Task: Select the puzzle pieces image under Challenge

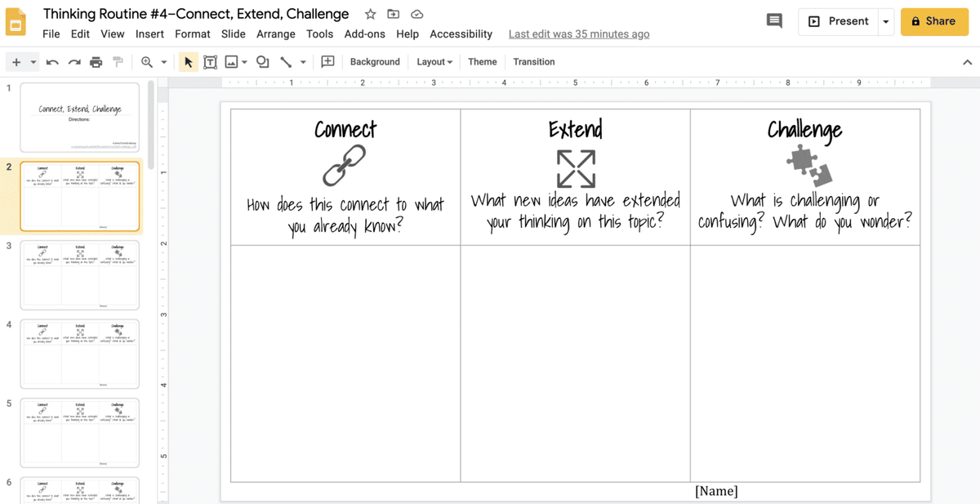Action: pyautogui.click(x=809, y=166)
